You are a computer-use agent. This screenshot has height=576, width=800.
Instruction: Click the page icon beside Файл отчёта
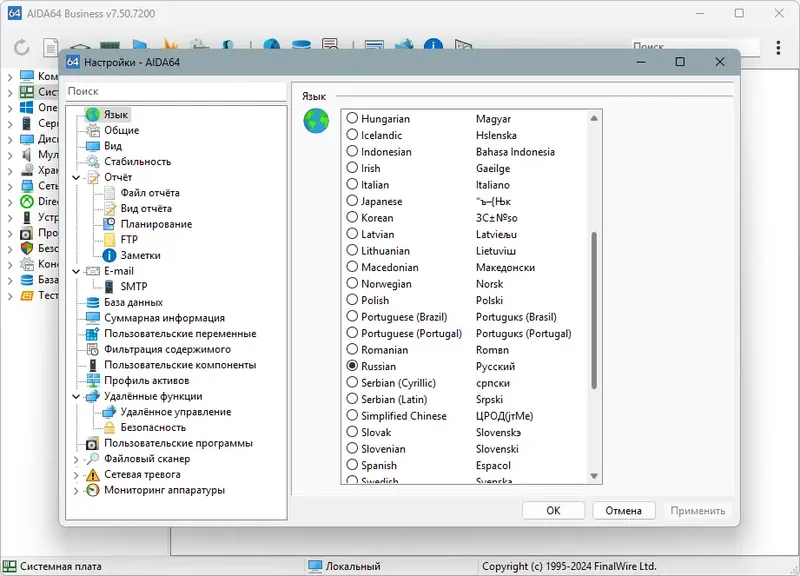pyautogui.click(x=109, y=193)
